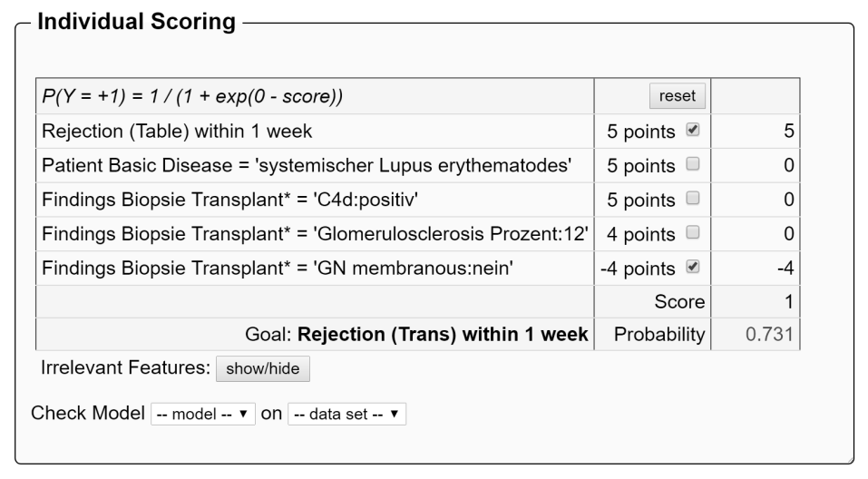868x479 pixels.
Task: Click the total Score value cell
Action: point(788,301)
